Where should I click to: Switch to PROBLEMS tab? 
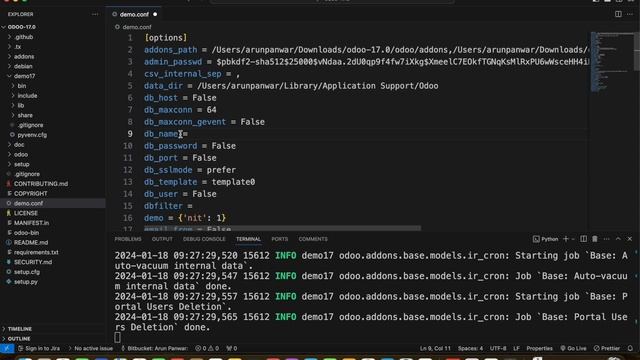coord(128,239)
